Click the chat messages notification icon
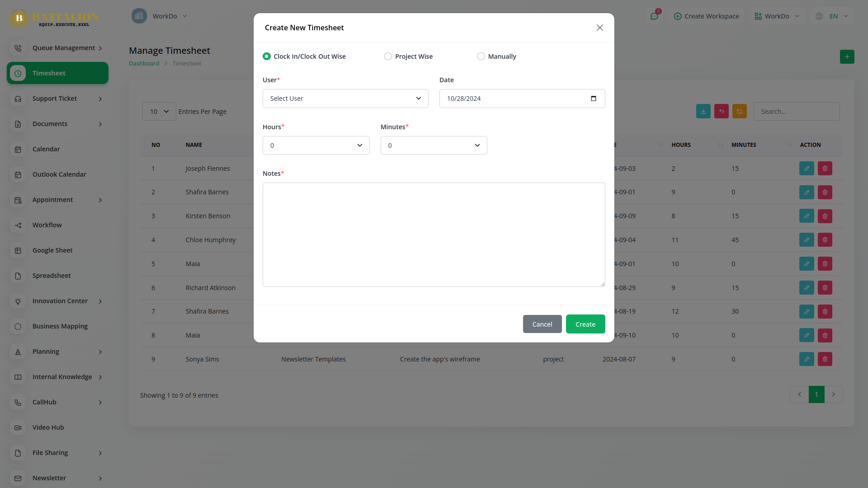 [x=654, y=16]
